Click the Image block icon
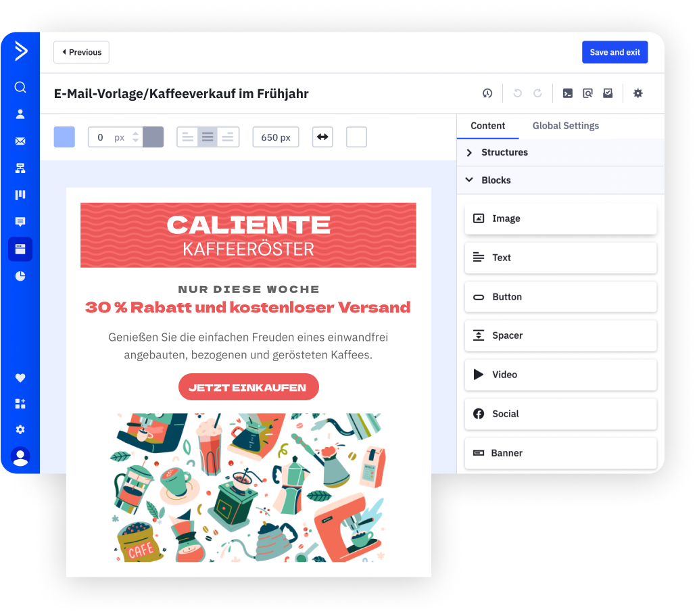699x616 pixels. coord(479,218)
